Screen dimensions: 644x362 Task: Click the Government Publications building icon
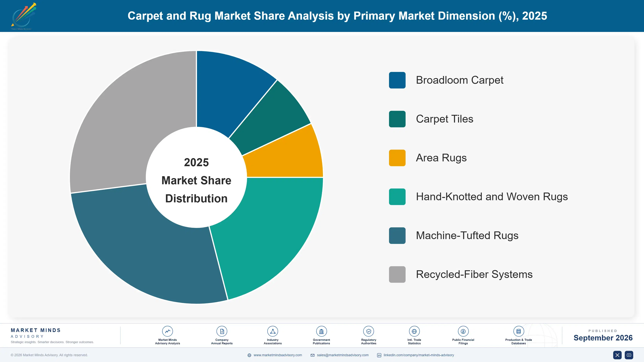pyautogui.click(x=321, y=331)
